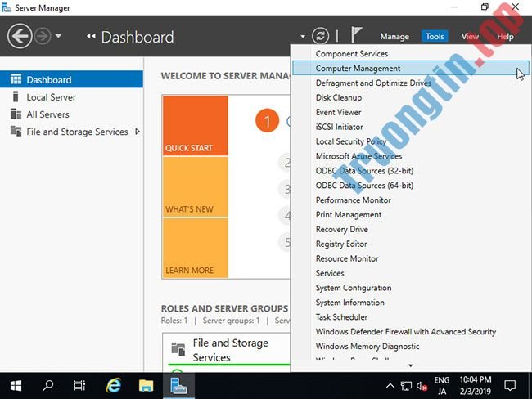Viewport: 532px width, 399px height.
Task: Open the dropdown arrow left of Refresh
Action: pyautogui.click(x=303, y=36)
